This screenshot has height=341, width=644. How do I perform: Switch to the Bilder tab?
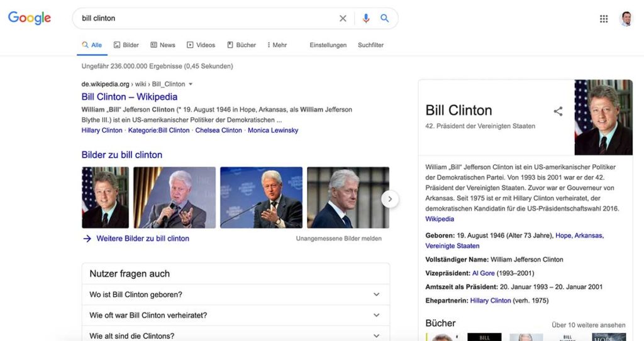pos(126,45)
